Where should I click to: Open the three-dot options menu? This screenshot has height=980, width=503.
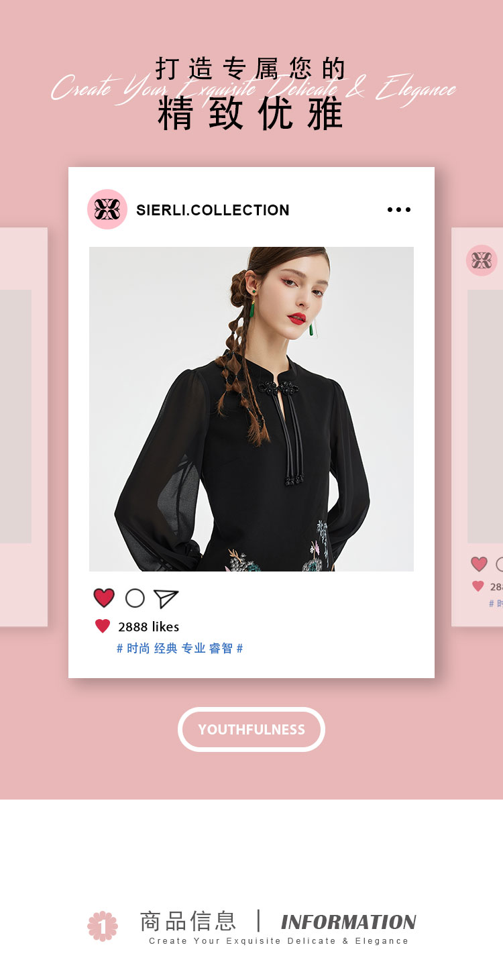pos(399,210)
